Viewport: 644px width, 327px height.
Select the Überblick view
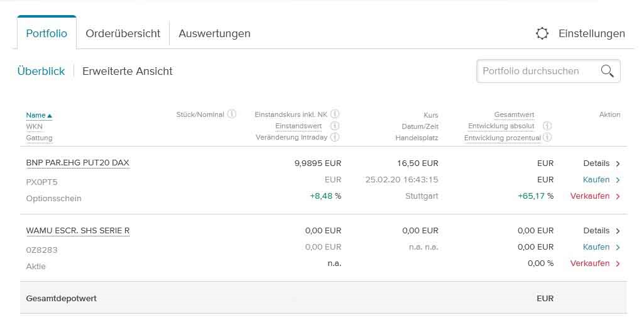[41, 71]
